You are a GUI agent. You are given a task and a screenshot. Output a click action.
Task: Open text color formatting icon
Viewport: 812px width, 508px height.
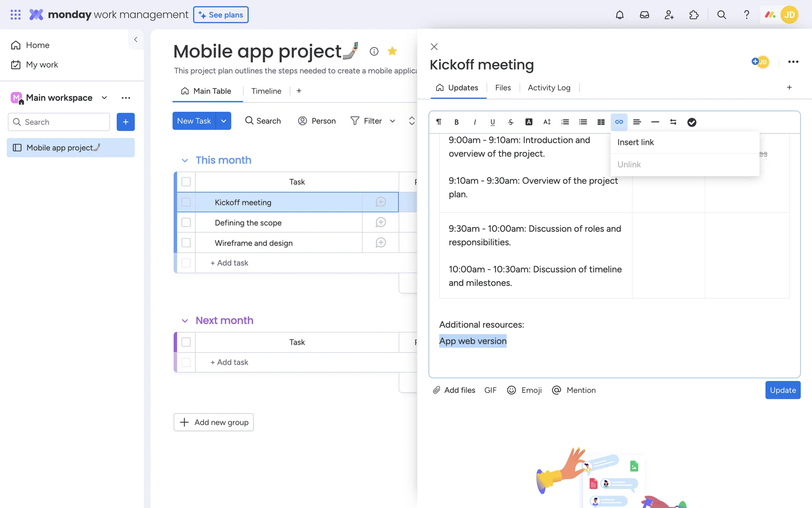tap(529, 122)
